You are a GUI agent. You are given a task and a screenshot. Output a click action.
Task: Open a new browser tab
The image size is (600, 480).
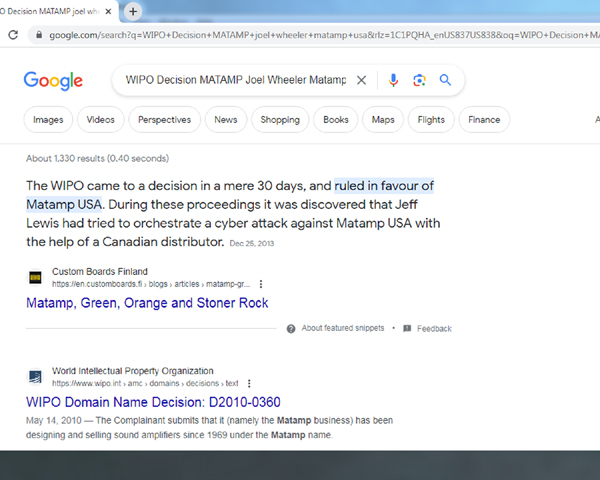click(x=133, y=11)
